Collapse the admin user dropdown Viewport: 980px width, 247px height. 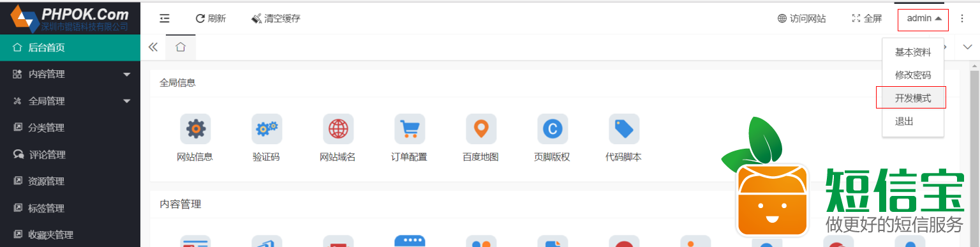[x=924, y=19]
